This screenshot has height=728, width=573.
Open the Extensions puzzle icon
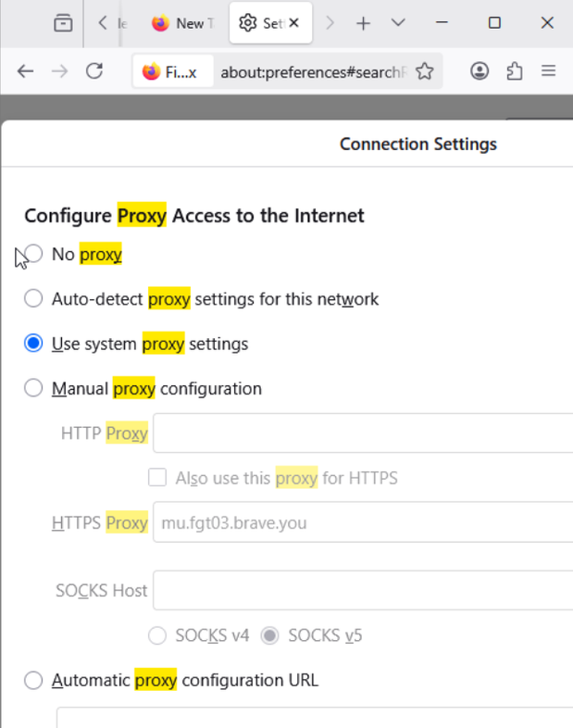[x=515, y=71]
